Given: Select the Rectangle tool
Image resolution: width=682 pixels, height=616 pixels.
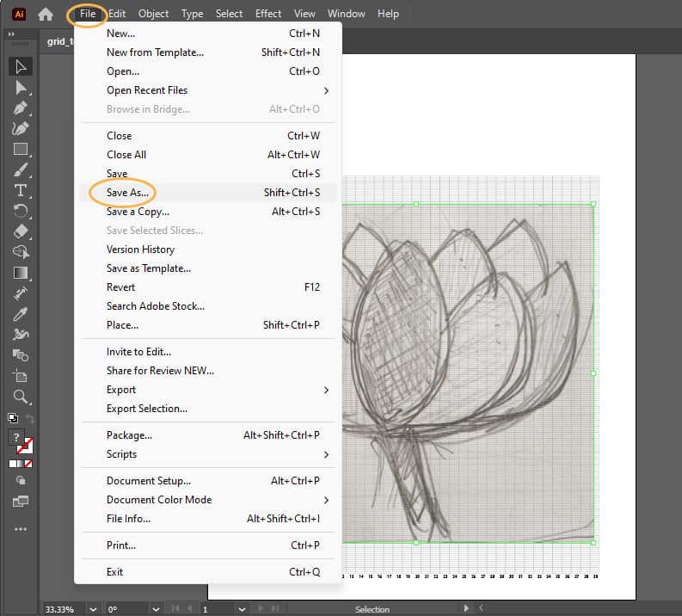Looking at the screenshot, I should point(21,149).
